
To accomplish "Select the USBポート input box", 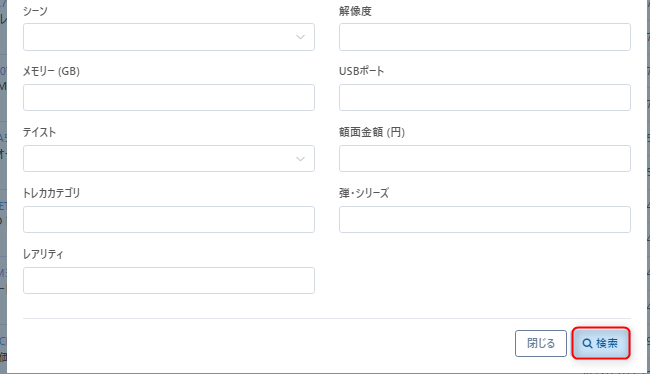I will (x=485, y=97).
